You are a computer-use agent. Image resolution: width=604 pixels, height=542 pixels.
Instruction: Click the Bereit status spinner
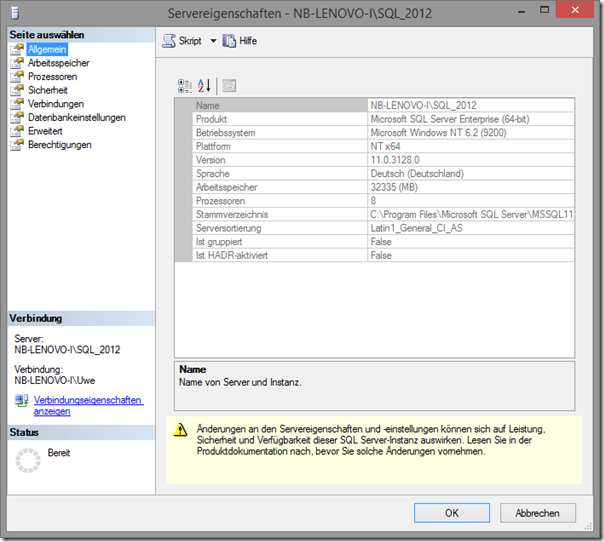[28, 460]
